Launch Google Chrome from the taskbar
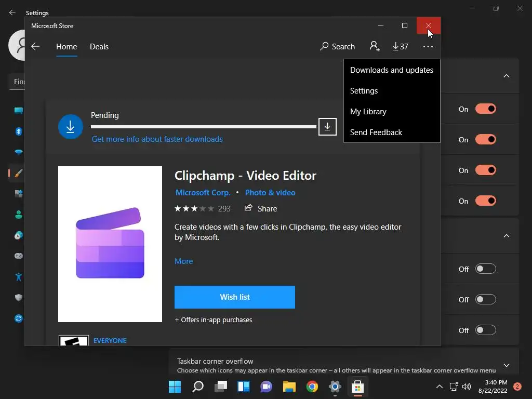Image resolution: width=532 pixels, height=399 pixels. tap(312, 387)
